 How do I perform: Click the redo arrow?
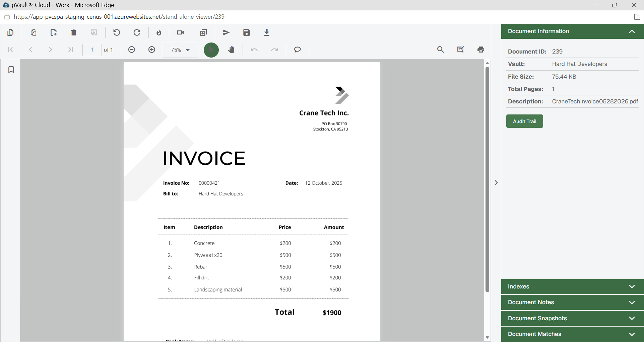coord(274,50)
